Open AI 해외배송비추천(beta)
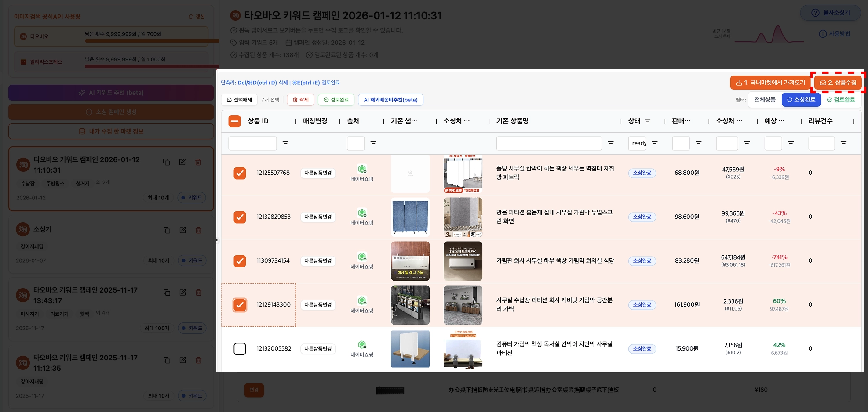The height and width of the screenshot is (412, 868). click(390, 100)
